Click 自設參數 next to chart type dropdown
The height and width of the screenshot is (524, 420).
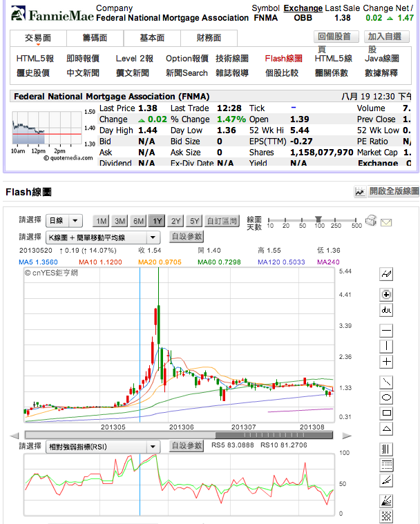(187, 237)
